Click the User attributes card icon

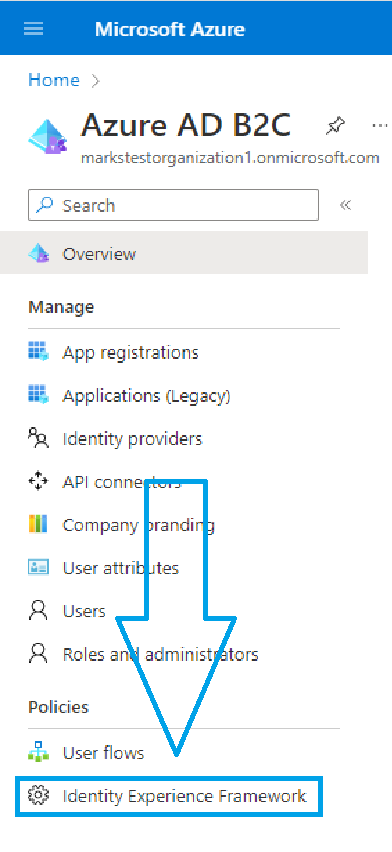pos(38,568)
